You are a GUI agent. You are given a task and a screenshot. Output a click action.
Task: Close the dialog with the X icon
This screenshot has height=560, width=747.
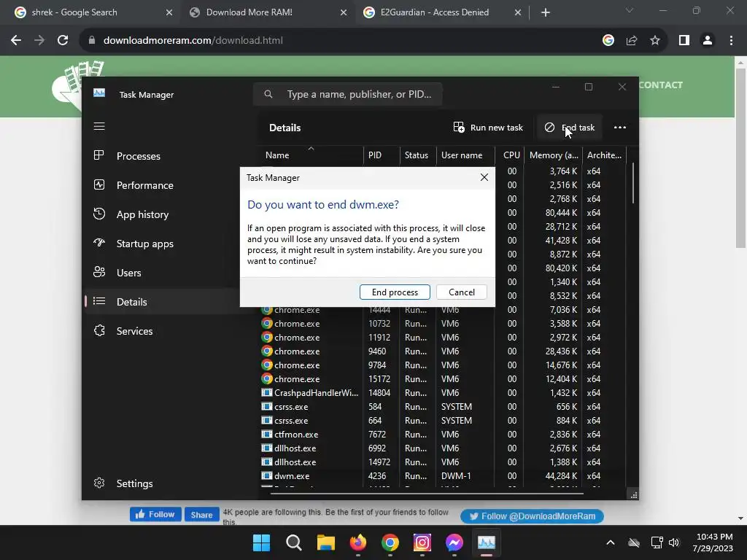coord(484,177)
